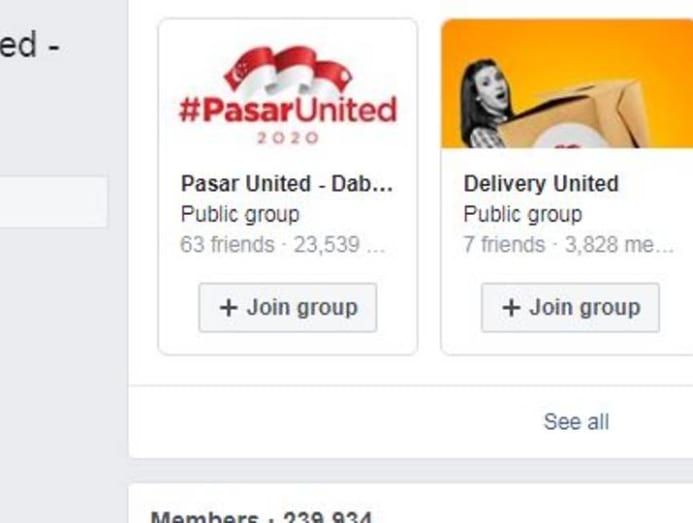Click the red ribbon flag logo above #PasarUnited
Screen dimensions: 693x523
(x=289, y=71)
